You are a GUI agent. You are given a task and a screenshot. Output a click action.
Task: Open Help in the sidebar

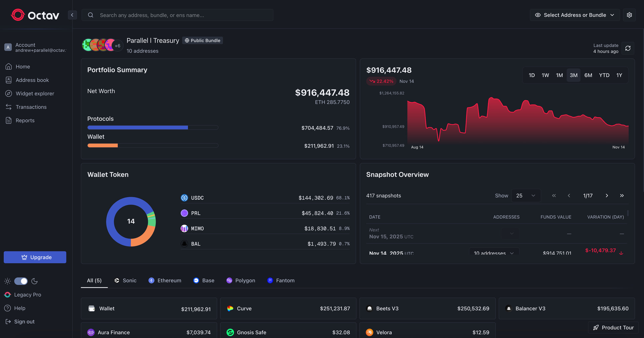coord(19,308)
